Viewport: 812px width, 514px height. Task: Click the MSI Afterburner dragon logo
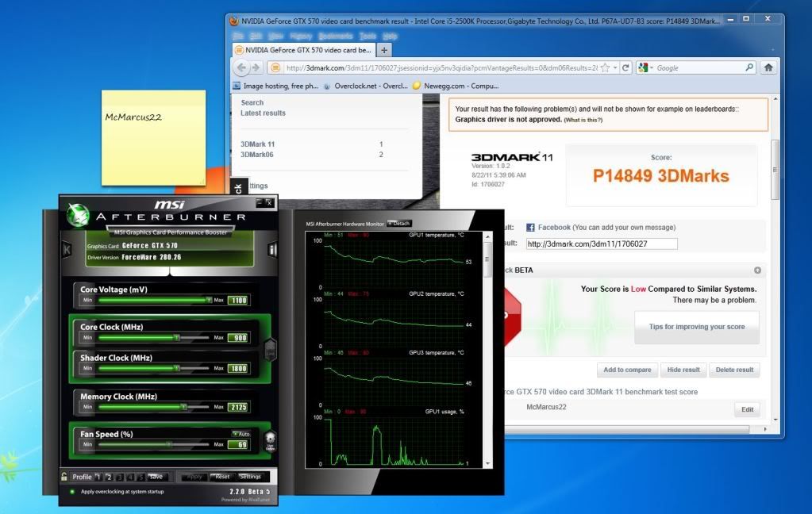(78, 215)
